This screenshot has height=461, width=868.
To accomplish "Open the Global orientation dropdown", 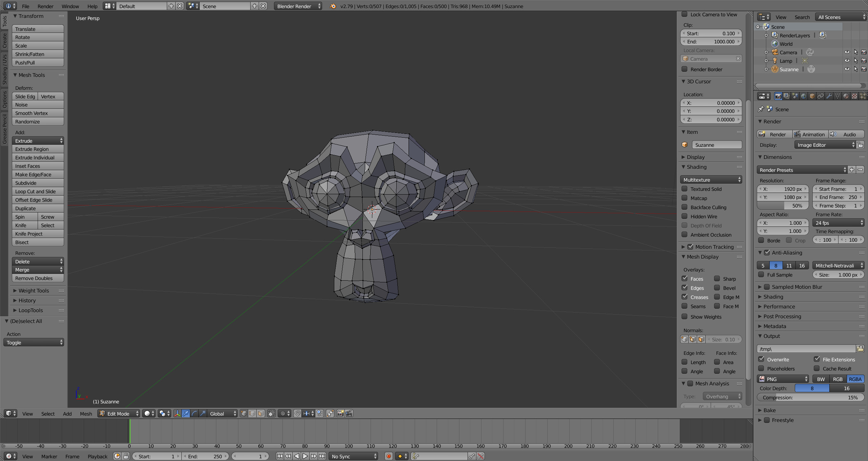I will pyautogui.click(x=222, y=414).
